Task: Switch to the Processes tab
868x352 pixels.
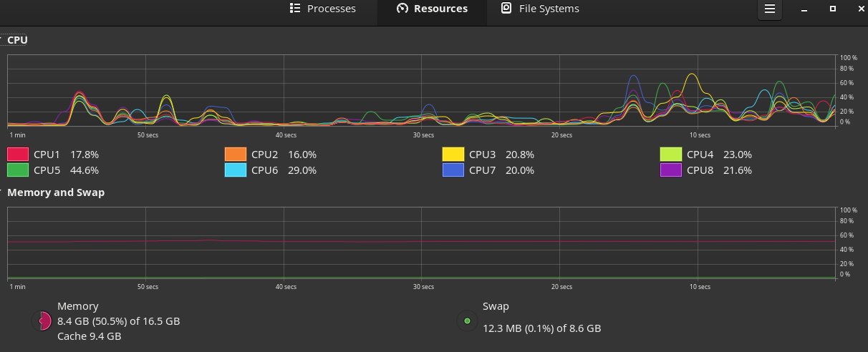Action: pyautogui.click(x=322, y=9)
